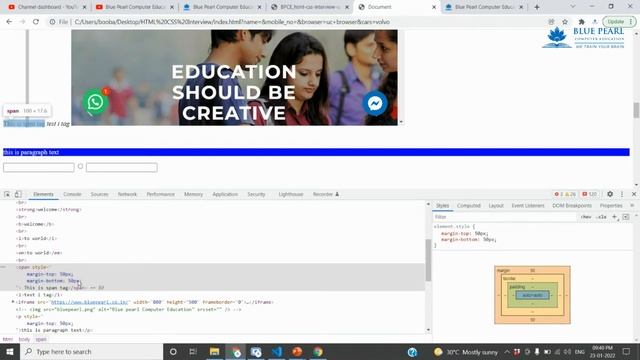Reload the page
The image size is (640, 360).
point(36,22)
